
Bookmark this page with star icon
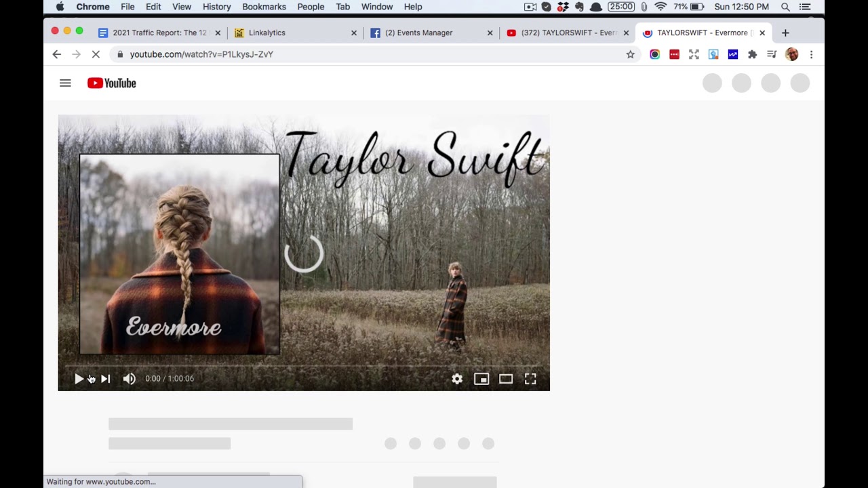click(631, 54)
